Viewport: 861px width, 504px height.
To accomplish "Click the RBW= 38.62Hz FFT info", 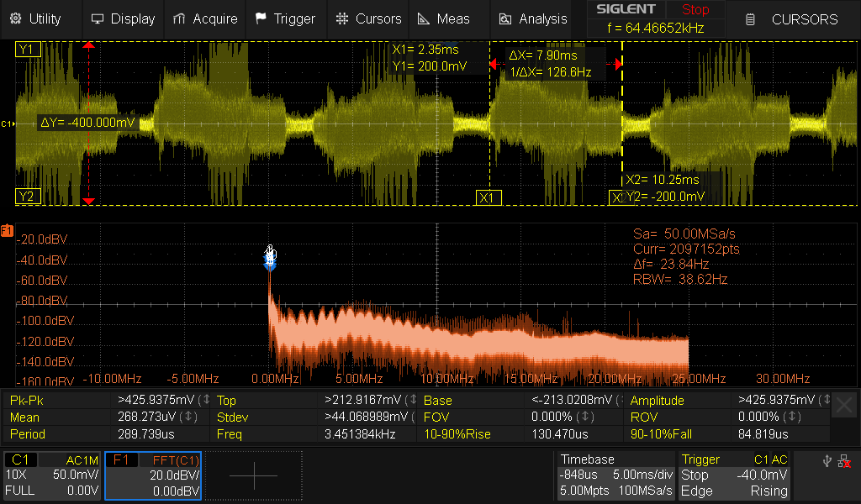I will 679,280.
